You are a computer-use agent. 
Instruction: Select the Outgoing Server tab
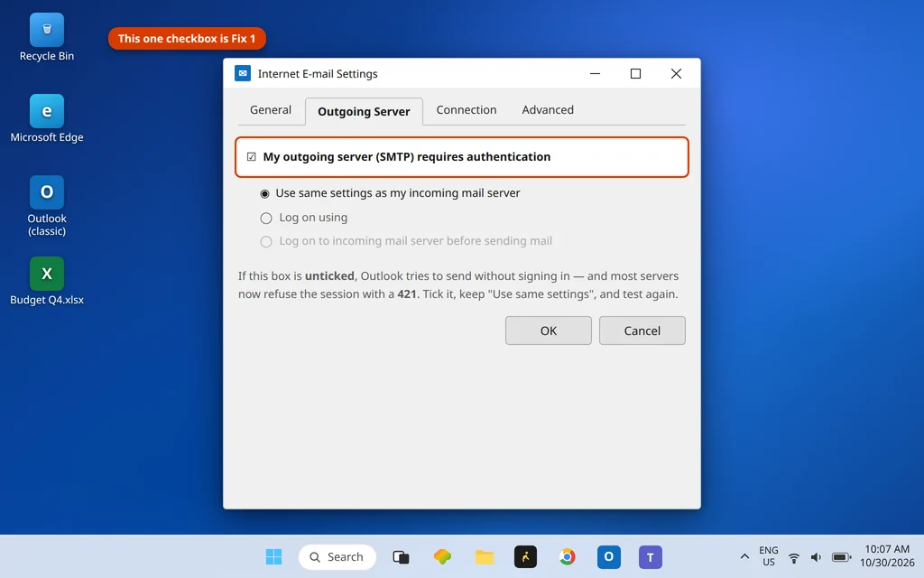pos(365,111)
